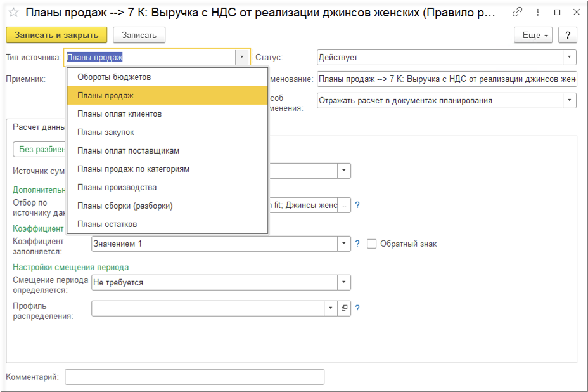Copy link to this form icon
The image size is (588, 392).
point(518,13)
